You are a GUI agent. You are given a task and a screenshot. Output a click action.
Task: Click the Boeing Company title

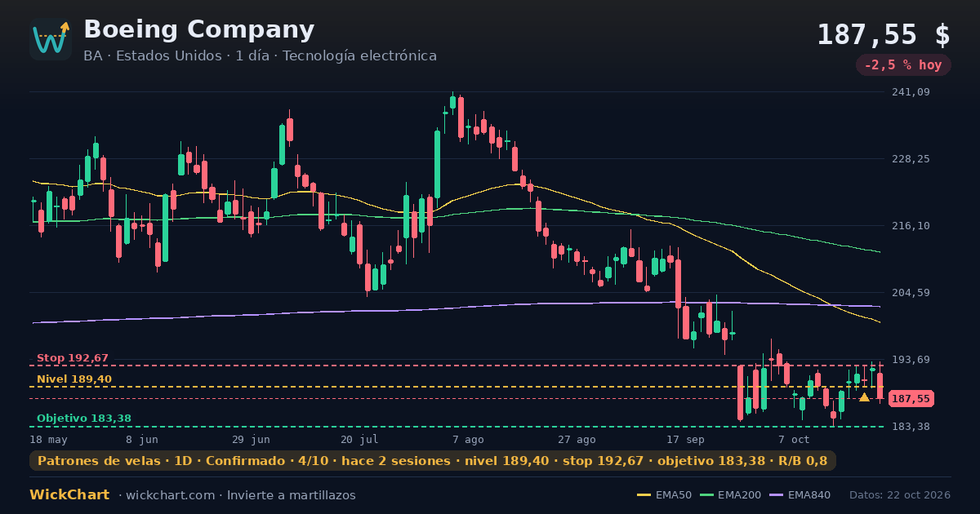(198, 29)
